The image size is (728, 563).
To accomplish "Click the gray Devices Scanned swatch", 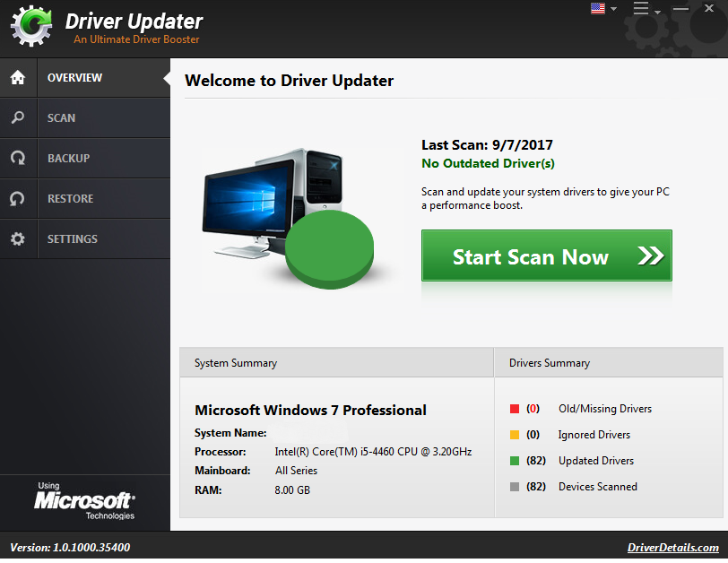I will coord(515,487).
